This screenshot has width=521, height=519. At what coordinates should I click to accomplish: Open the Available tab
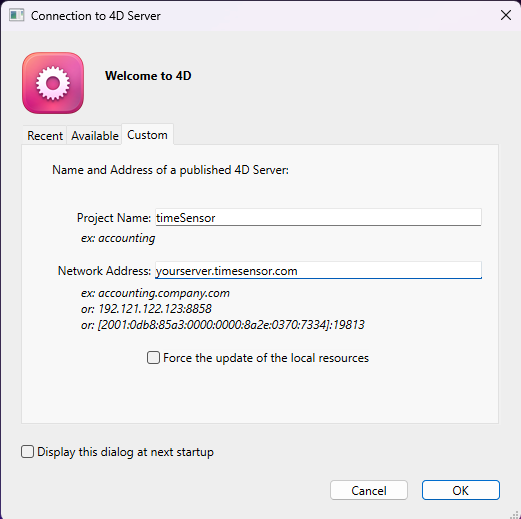(95, 136)
